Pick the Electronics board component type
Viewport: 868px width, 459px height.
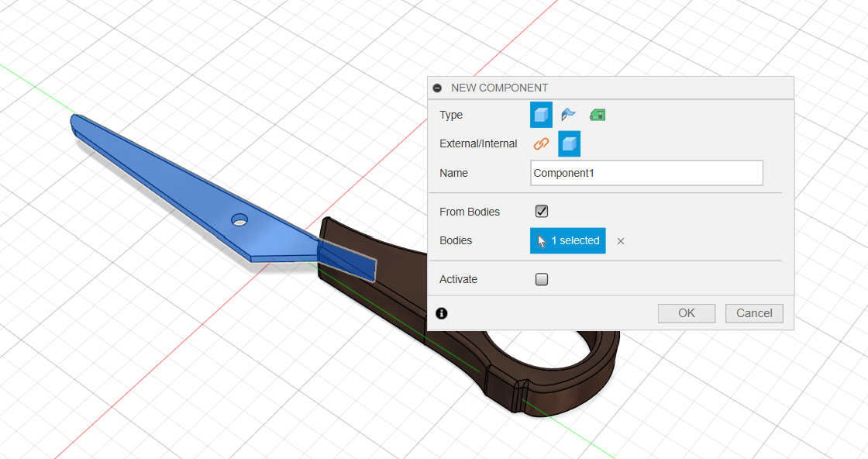click(597, 115)
